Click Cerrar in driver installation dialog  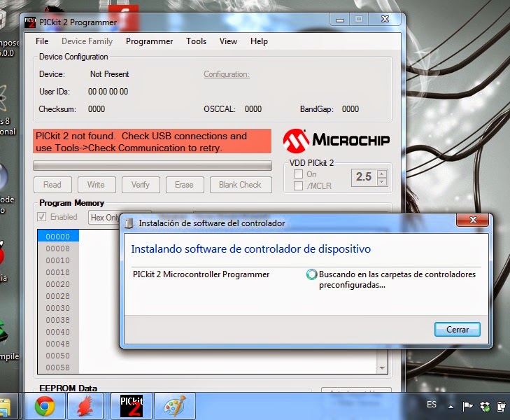pos(458,330)
